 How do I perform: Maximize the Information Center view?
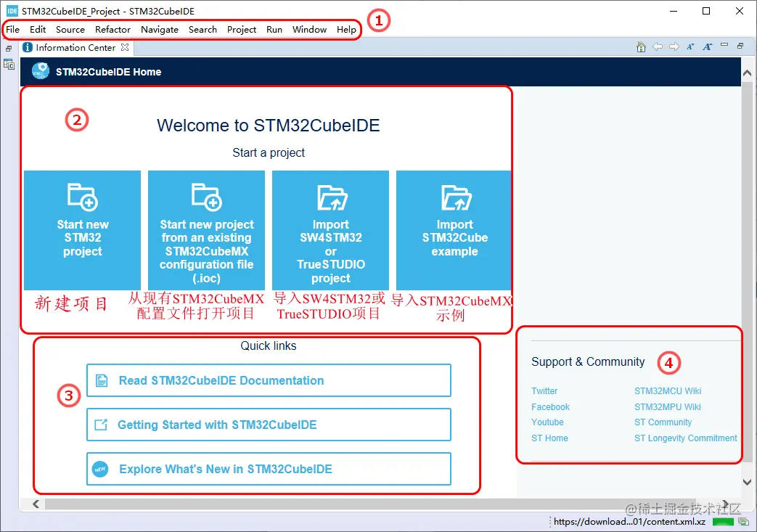740,46
